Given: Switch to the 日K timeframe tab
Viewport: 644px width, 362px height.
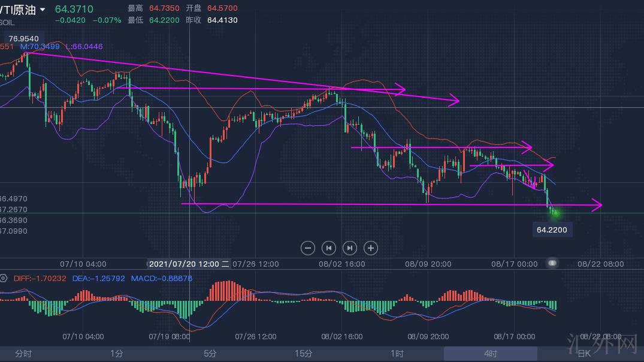Looking at the screenshot, I should 583,354.
